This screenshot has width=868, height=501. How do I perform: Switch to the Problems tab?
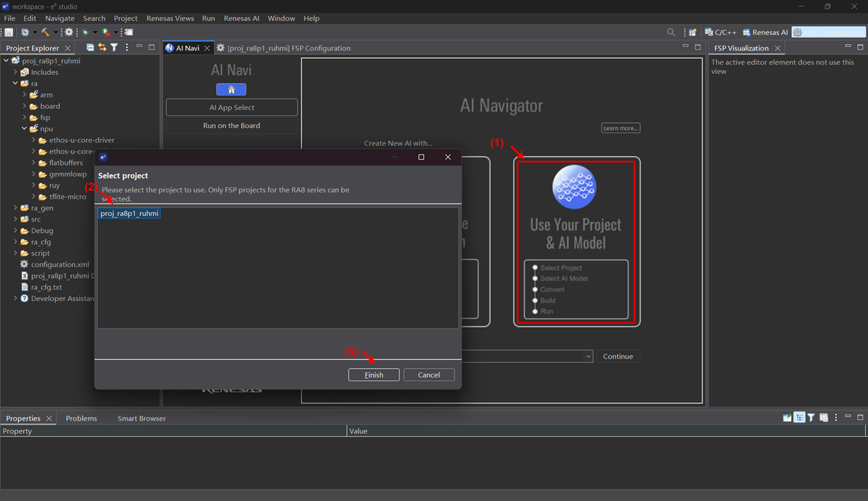[81, 419]
